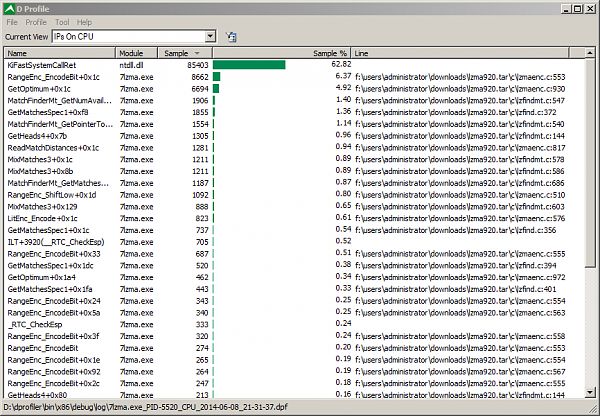600x416 pixels.
Task: Select the RangeEnc_EncodeBit+0x1c row
Action: (295, 77)
